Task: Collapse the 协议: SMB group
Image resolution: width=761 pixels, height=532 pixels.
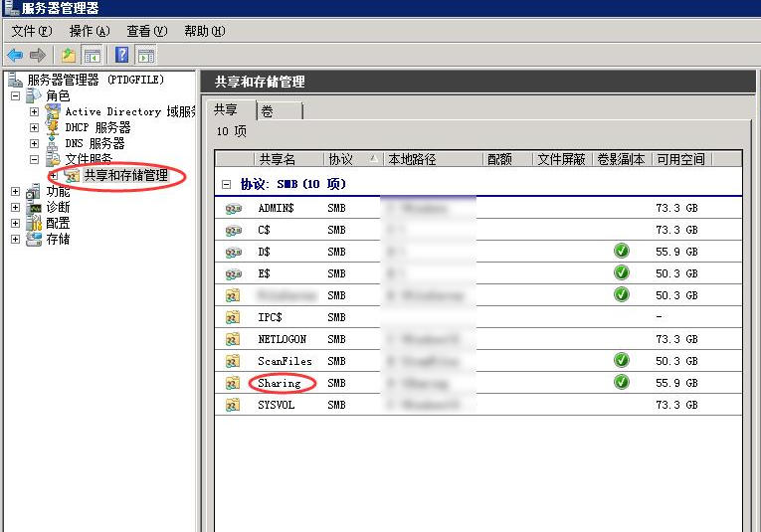Action: (226, 184)
